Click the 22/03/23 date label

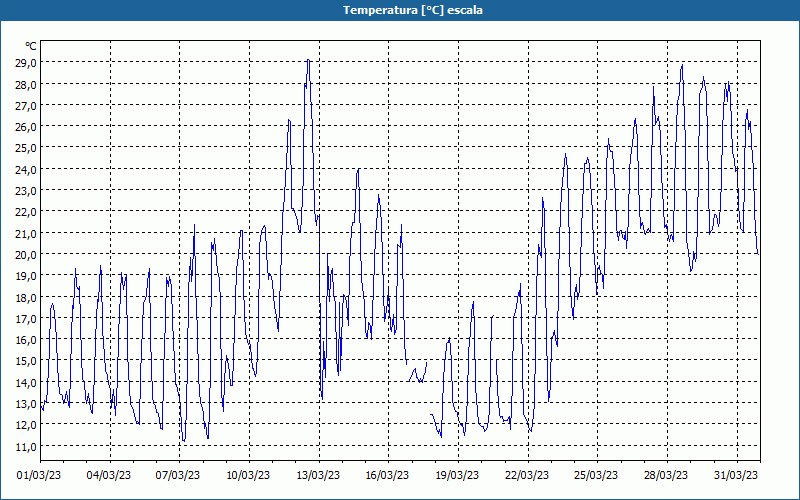tap(527, 475)
